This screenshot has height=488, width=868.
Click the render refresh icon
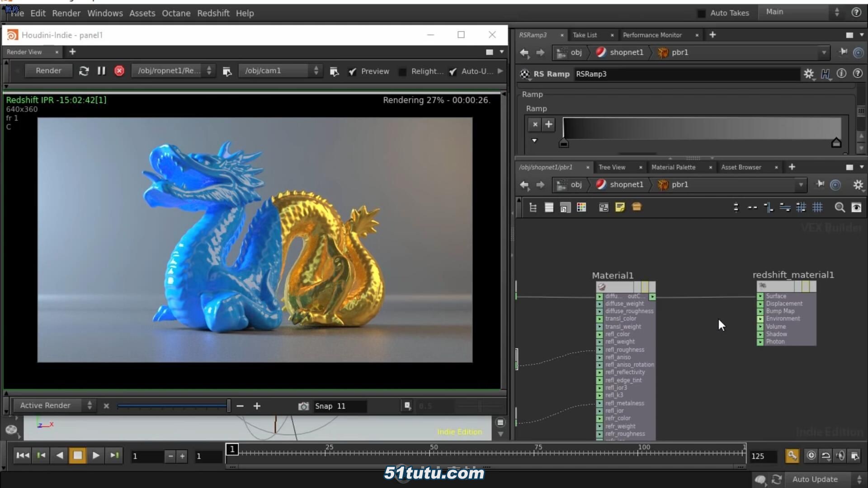[84, 71]
